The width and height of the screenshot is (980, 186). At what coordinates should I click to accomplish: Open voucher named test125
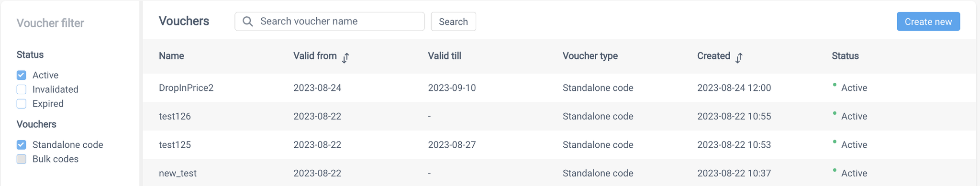point(559,145)
